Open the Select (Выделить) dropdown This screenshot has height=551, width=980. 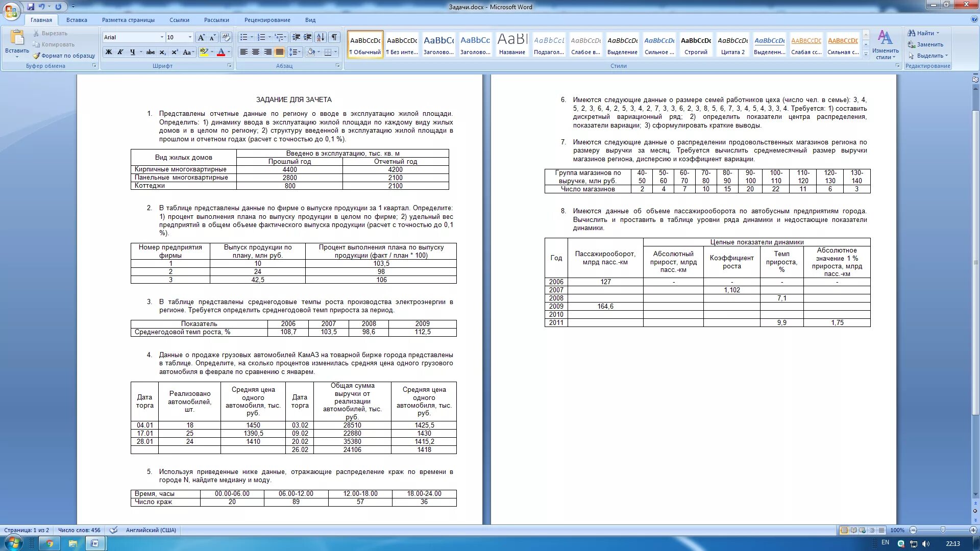point(928,56)
